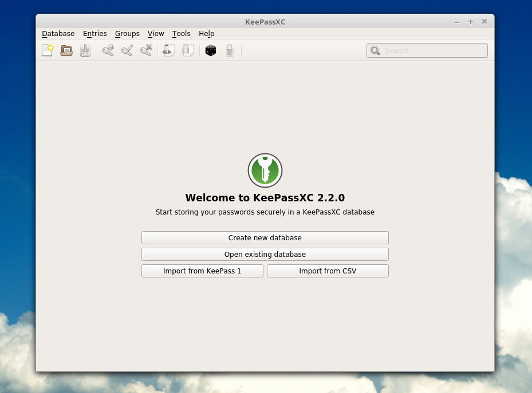This screenshot has width=532, height=393.
Task: Click the Save database toolbar icon
Action: click(85, 50)
